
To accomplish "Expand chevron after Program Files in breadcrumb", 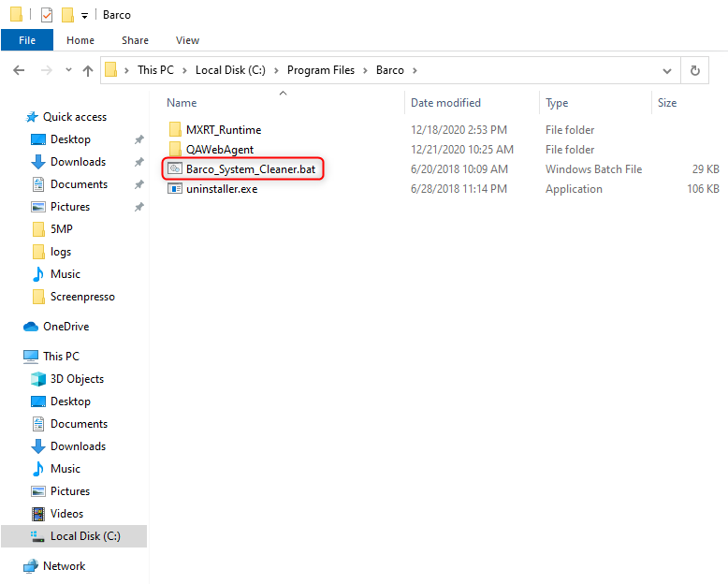I will 365,70.
